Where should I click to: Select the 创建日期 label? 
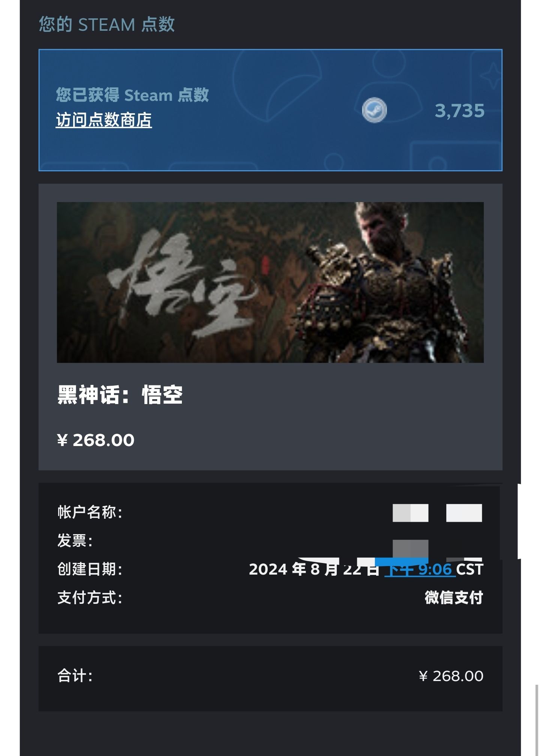coord(90,569)
